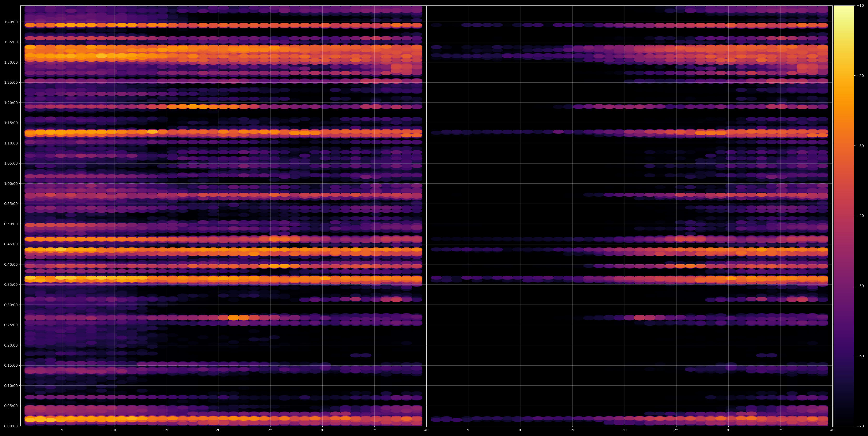Viewport: 868px width, 436px height.
Task: Select x-axis label 10 of the right plot
Action: pyautogui.click(x=520, y=430)
